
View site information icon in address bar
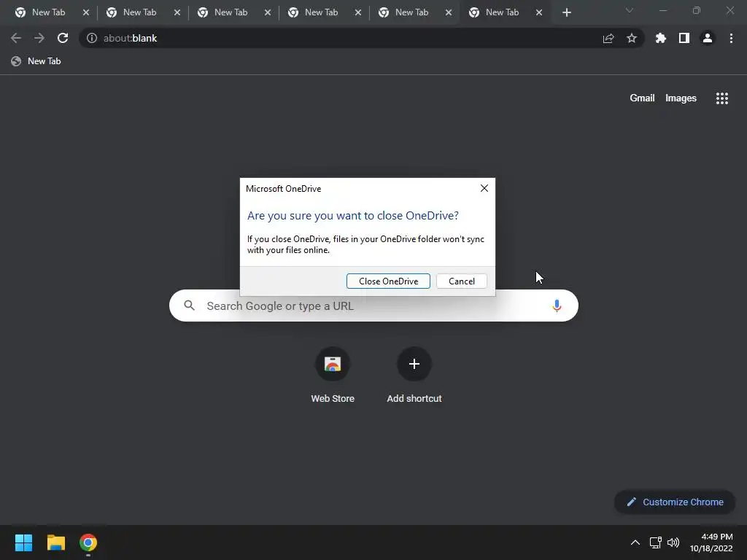point(91,38)
